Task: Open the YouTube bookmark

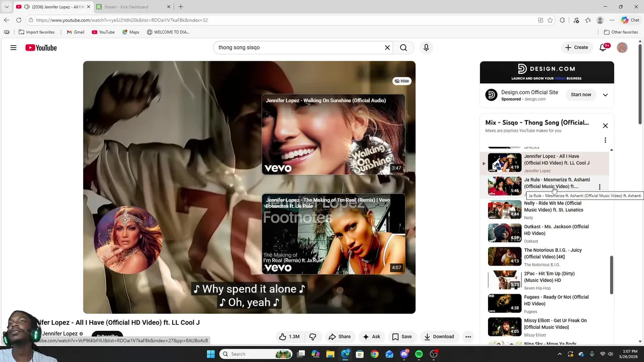Action: 103,32
